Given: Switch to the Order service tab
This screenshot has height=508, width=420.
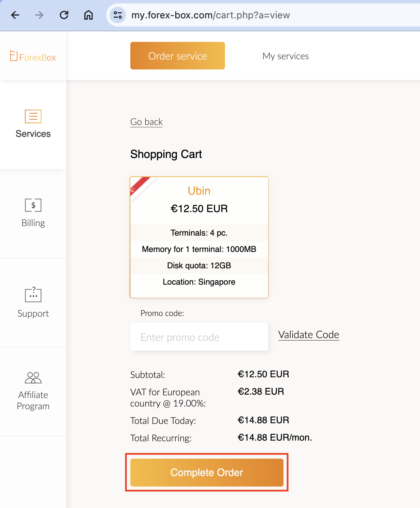Looking at the screenshot, I should point(177,56).
